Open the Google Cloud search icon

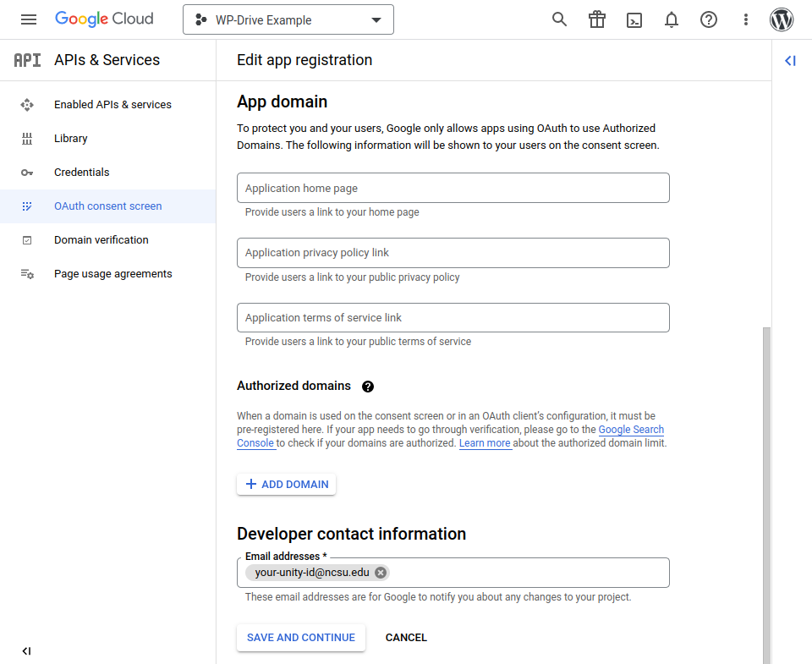(559, 19)
